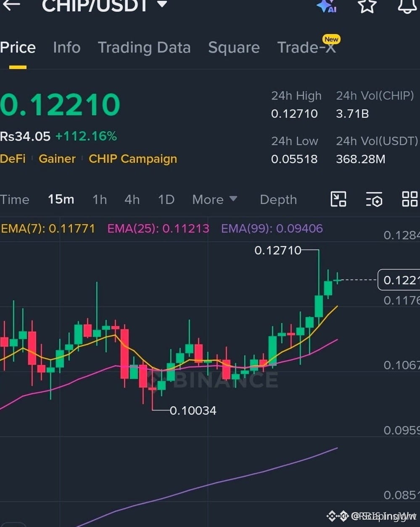Click the EMA(7) indicator label
The height and width of the screenshot is (527, 420).
(48, 228)
